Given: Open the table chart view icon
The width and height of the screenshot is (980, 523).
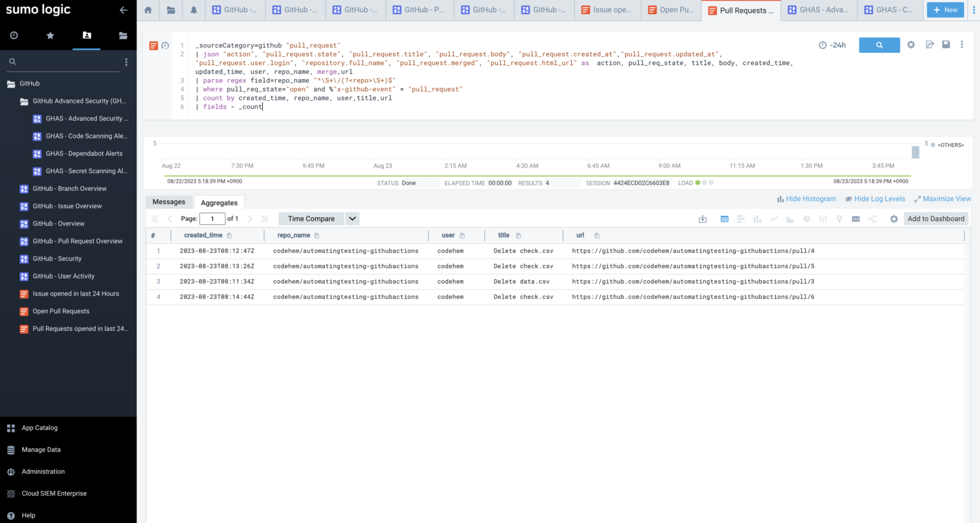Looking at the screenshot, I should coord(724,218).
